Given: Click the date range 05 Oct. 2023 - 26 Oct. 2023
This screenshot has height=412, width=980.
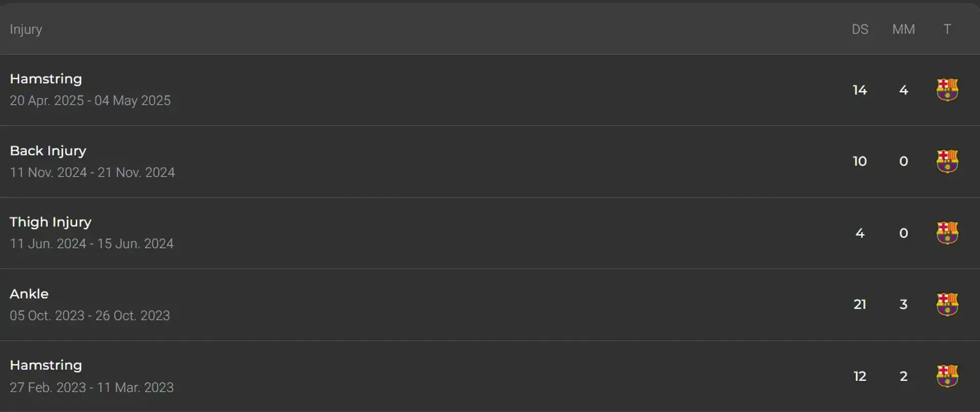Looking at the screenshot, I should 90,316.
